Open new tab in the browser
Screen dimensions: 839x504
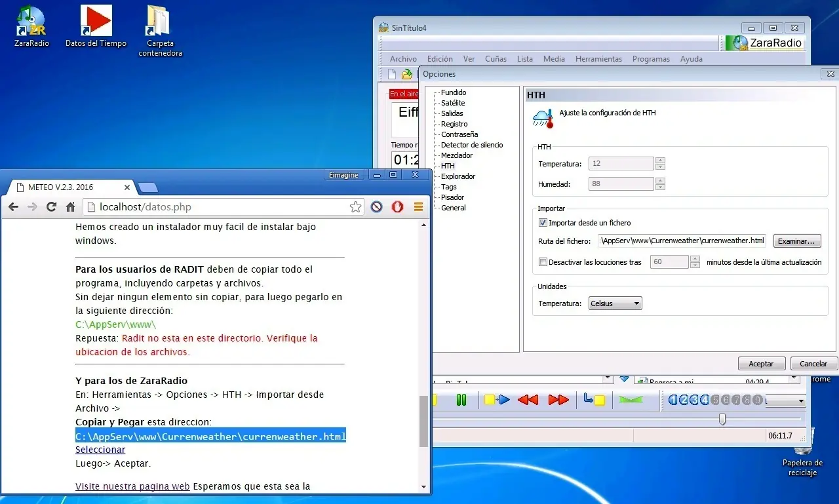pyautogui.click(x=148, y=188)
